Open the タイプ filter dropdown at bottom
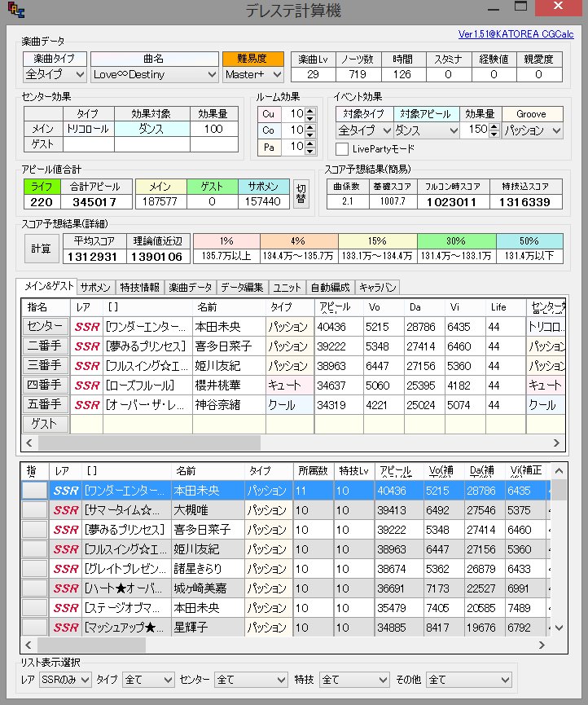This screenshot has width=588, height=705. point(148,680)
